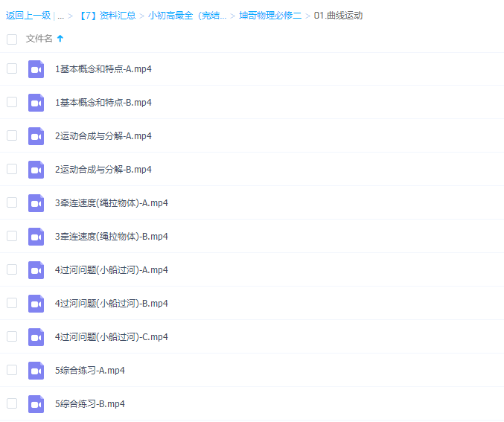Click video icon of 1基本概念和特点-A.mp4
The width and height of the screenshot is (504, 422).
tap(36, 69)
